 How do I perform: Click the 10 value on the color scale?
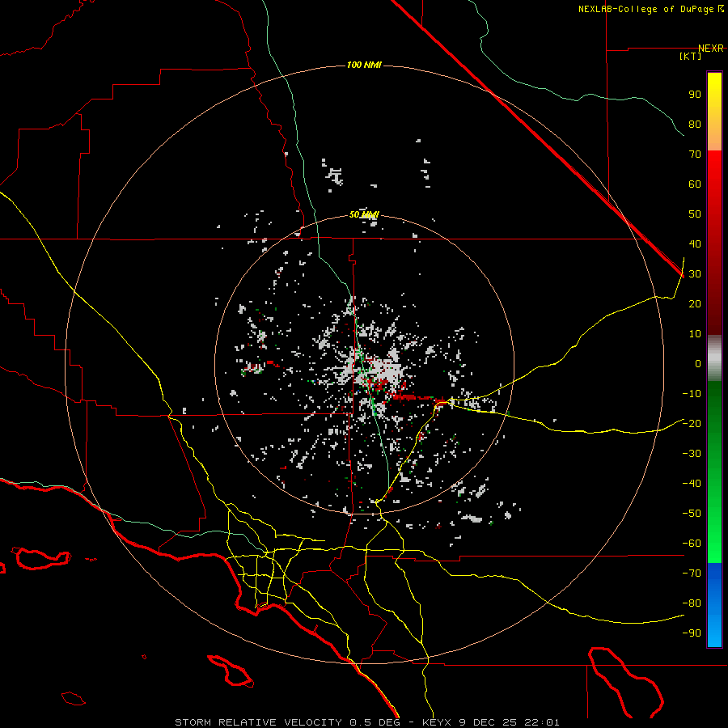(695, 334)
